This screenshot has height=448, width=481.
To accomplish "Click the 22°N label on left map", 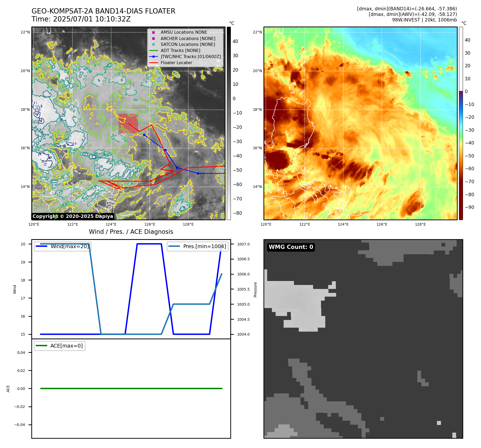I will (x=25, y=32).
